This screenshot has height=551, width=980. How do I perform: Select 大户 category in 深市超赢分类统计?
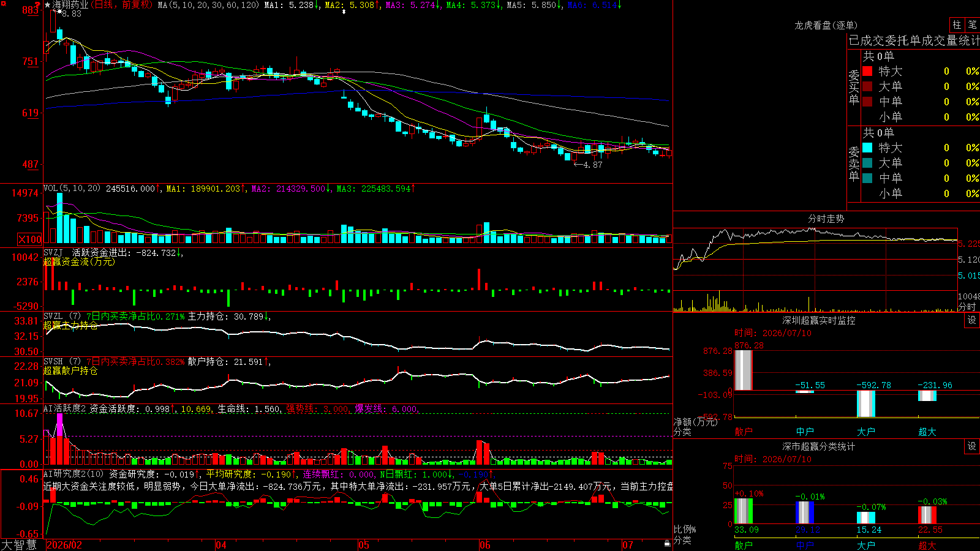click(866, 545)
